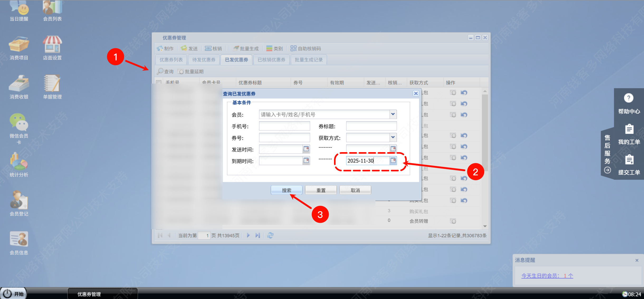Toggle the select-all checkbox in table header
This screenshot has width=644, height=299.
159,82
